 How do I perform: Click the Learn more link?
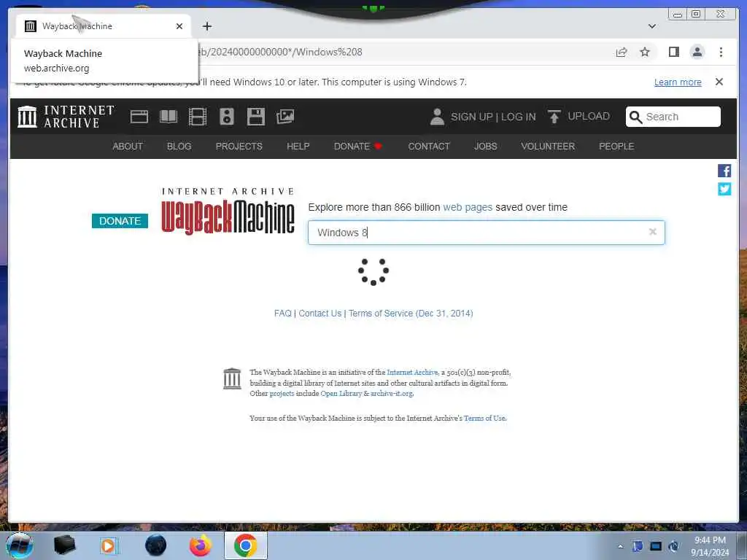point(678,82)
